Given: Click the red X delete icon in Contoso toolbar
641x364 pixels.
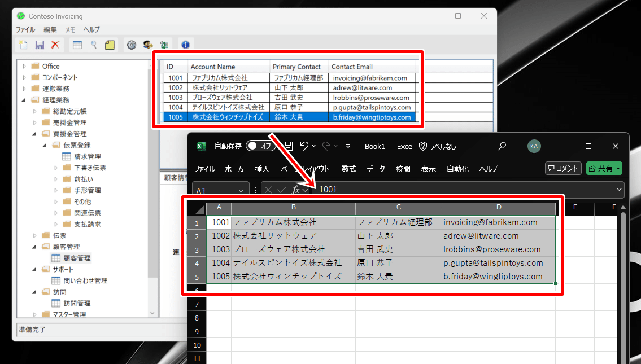Looking at the screenshot, I should point(55,45).
